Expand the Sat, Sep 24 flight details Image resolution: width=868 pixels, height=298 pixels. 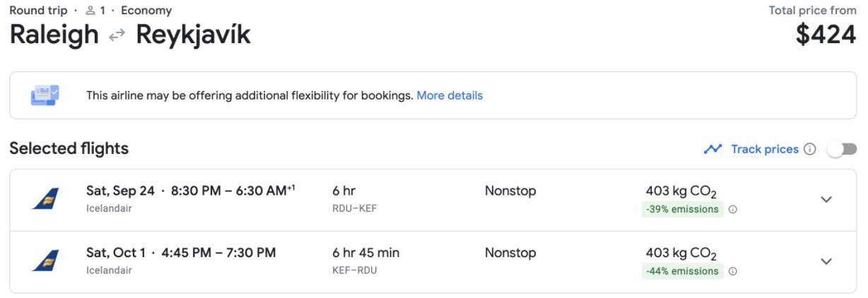point(826,199)
